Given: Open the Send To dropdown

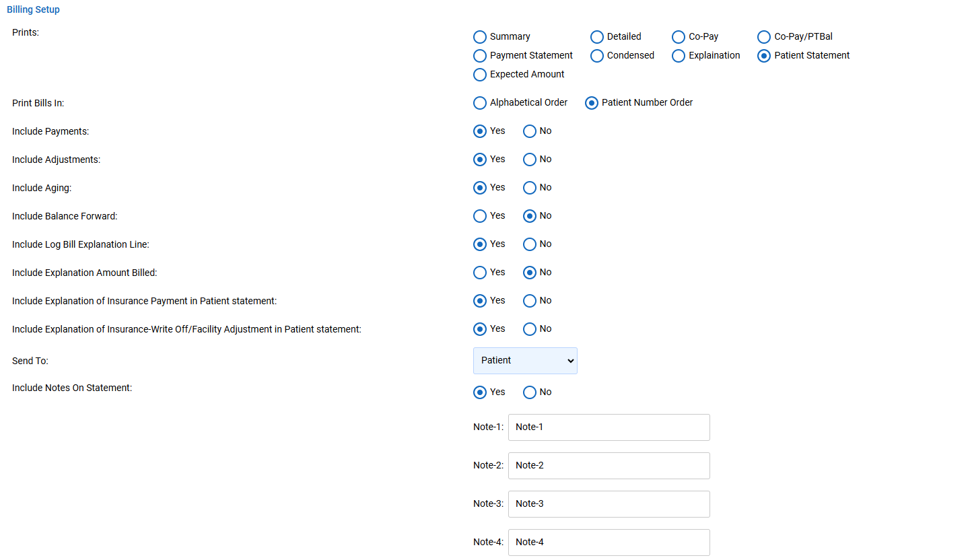Looking at the screenshot, I should [x=525, y=361].
